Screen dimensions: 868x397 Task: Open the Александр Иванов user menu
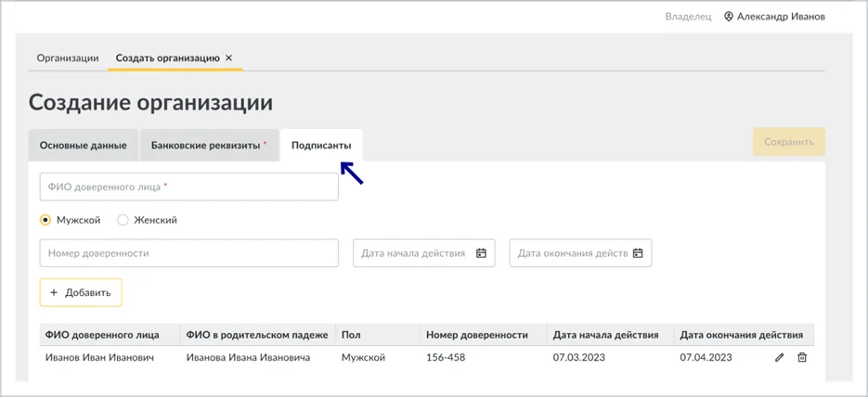(x=774, y=17)
